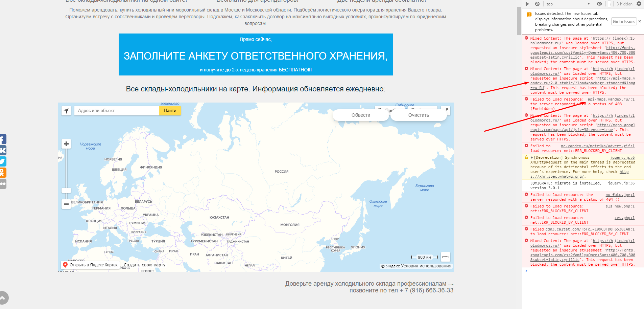
Task: Open 'ces.php:1' source link
Action: [x=624, y=218]
